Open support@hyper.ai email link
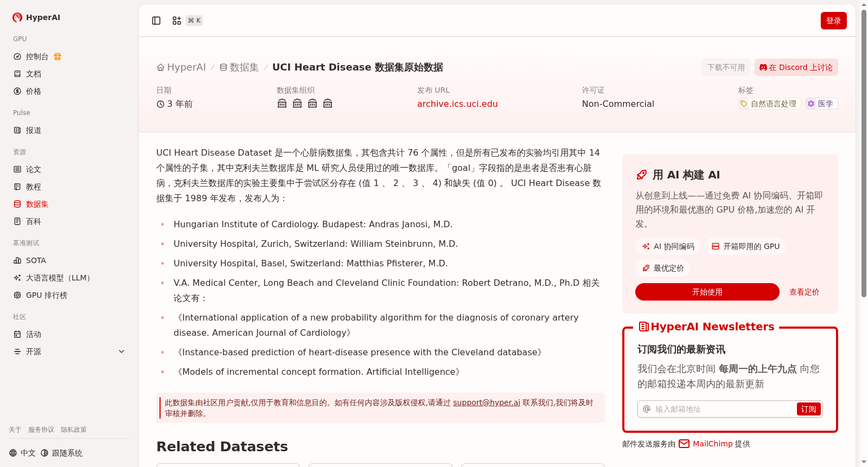The height and width of the screenshot is (467, 868). click(487, 402)
